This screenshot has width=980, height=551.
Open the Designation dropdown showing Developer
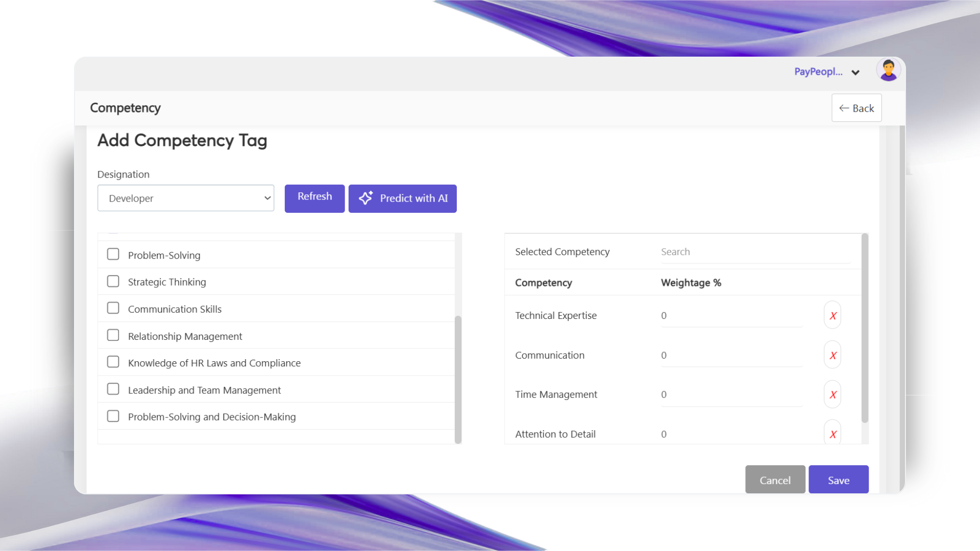pos(186,198)
